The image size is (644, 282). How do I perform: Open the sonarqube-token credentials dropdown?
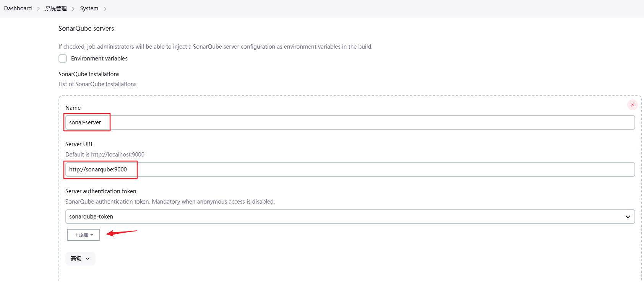350,217
